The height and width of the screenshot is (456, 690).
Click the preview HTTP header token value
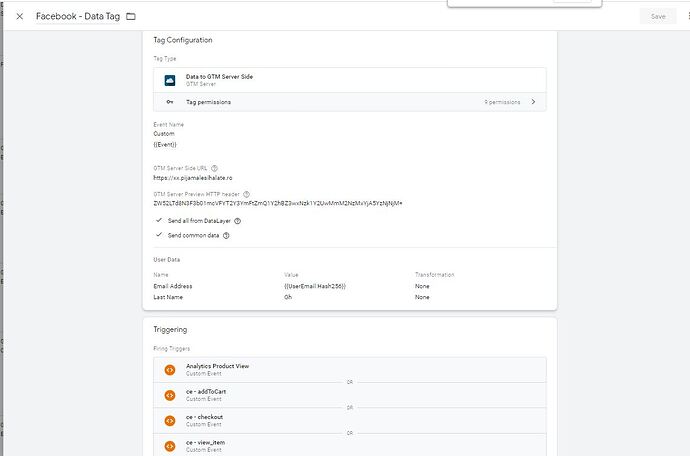point(278,203)
